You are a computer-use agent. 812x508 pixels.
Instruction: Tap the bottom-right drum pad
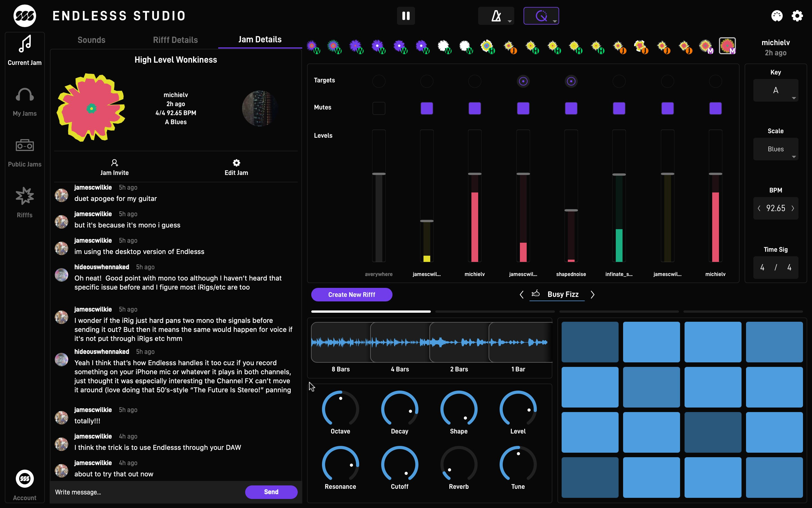[774, 478]
